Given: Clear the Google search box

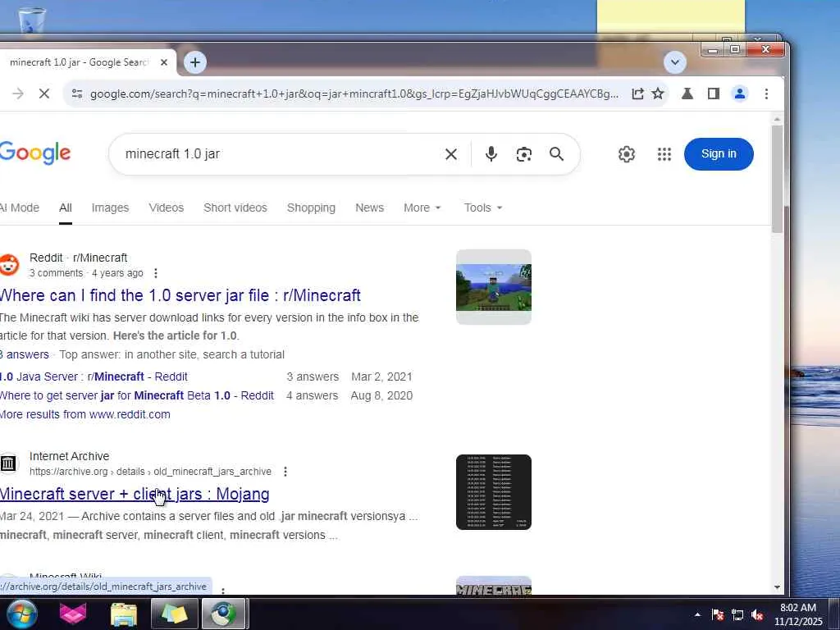Looking at the screenshot, I should click(451, 154).
